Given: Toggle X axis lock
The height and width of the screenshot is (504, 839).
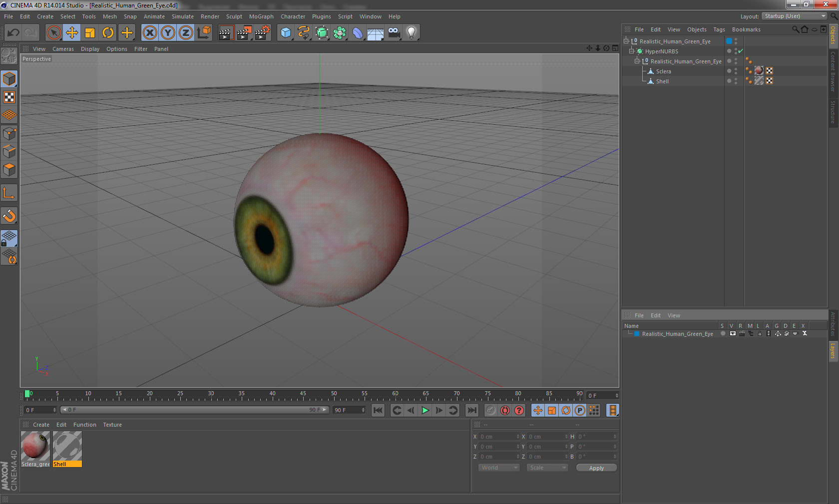Looking at the screenshot, I should (x=149, y=33).
